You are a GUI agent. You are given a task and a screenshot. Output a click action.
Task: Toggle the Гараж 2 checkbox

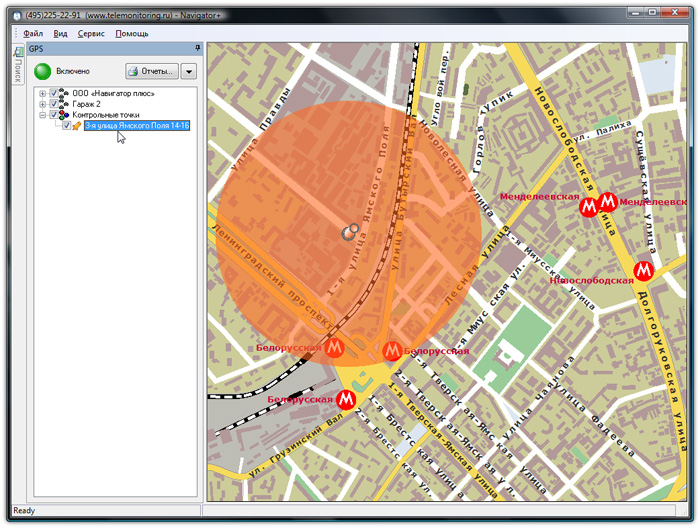tap(54, 104)
